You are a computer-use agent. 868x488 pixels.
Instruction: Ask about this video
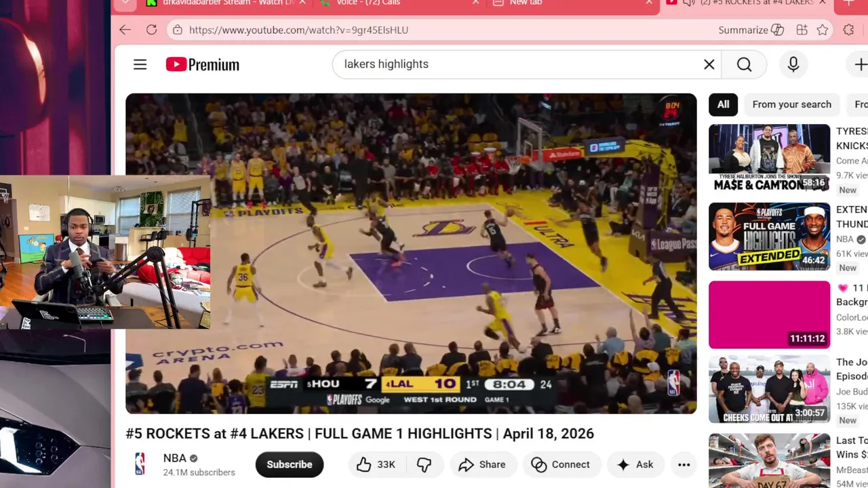pos(635,464)
